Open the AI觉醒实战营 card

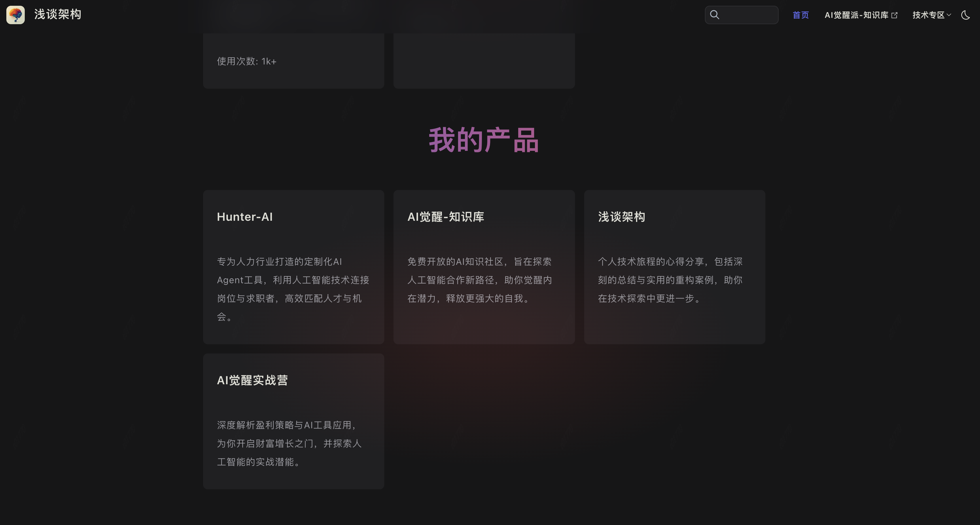click(x=252, y=380)
